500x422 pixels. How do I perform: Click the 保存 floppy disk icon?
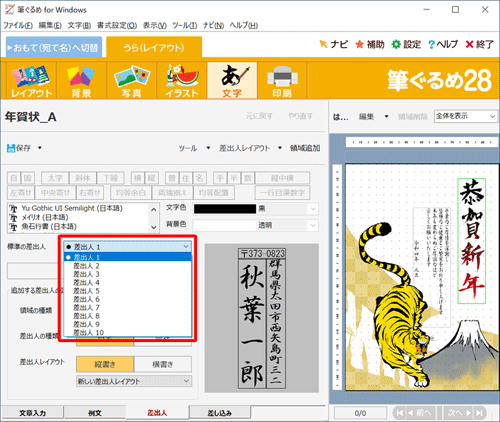[x=11, y=148]
